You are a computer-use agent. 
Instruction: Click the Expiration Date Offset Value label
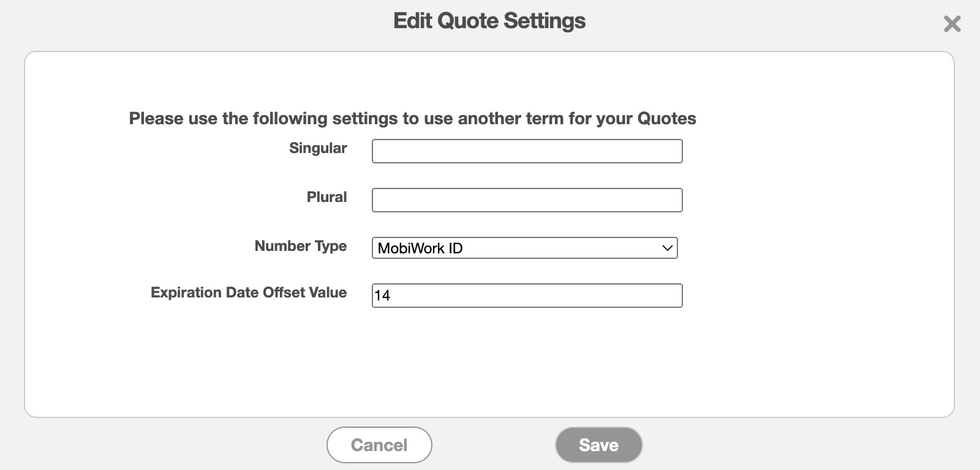tap(249, 293)
